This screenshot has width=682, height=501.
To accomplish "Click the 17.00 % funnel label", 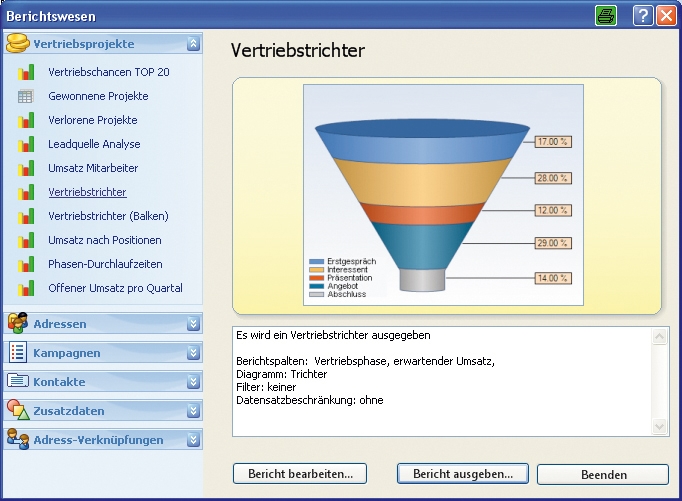I will (553, 142).
